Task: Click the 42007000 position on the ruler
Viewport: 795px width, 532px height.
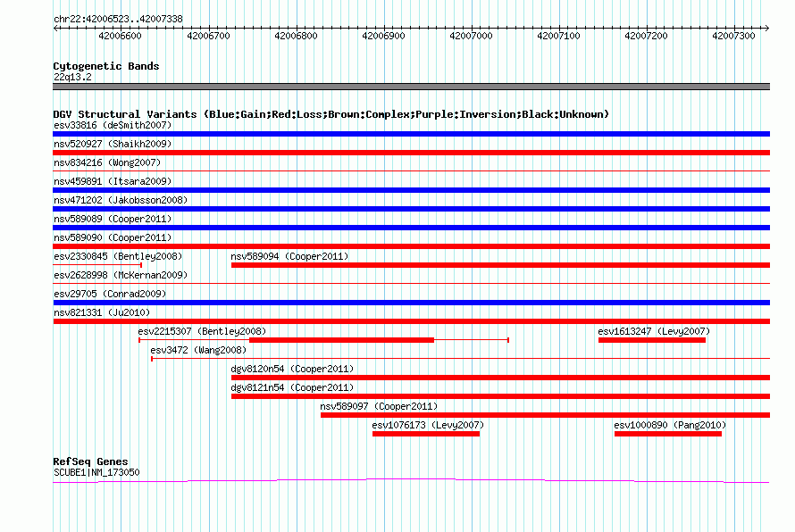Action: [x=471, y=36]
